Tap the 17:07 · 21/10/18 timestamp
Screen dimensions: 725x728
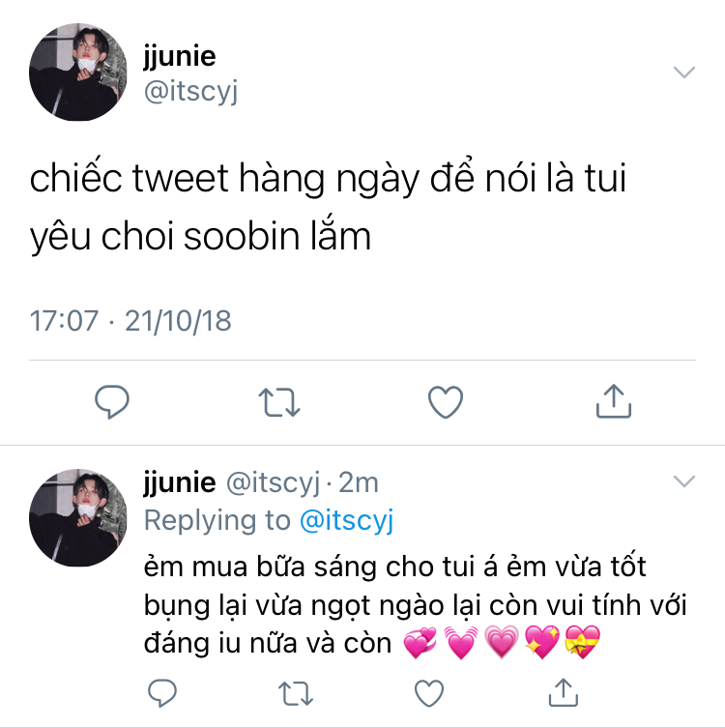pyautogui.click(x=130, y=321)
